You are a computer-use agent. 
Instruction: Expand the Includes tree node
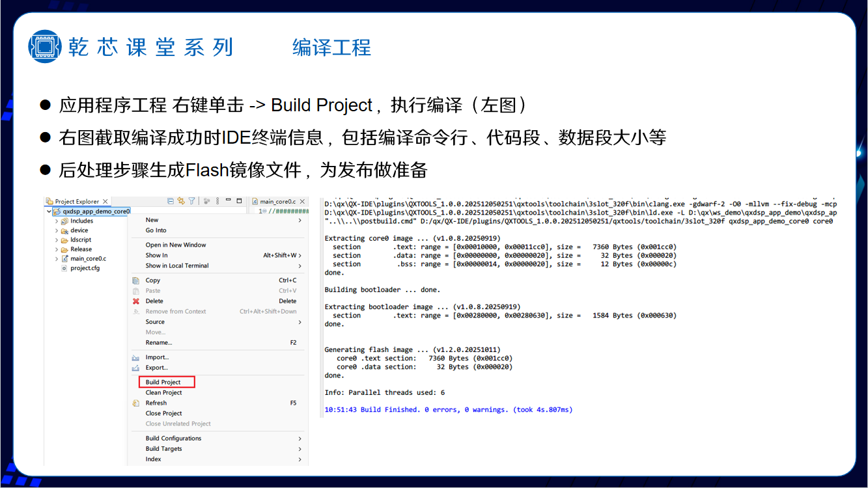click(x=57, y=221)
